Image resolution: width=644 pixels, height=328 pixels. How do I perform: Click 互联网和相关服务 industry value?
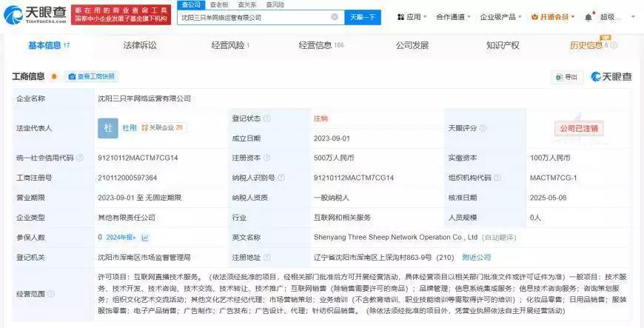coord(342,218)
